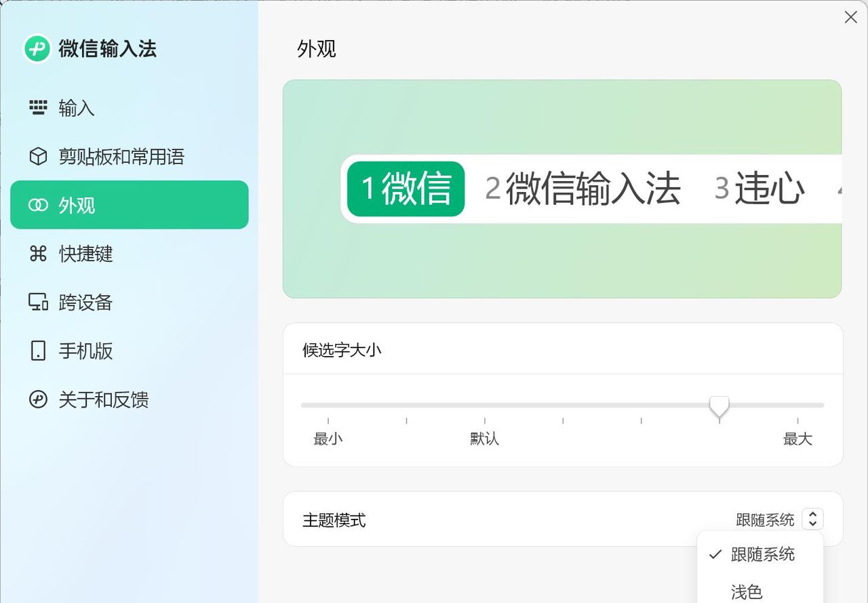Click the phone icon beside 手机版
The height and width of the screenshot is (603, 868).
click(x=37, y=351)
